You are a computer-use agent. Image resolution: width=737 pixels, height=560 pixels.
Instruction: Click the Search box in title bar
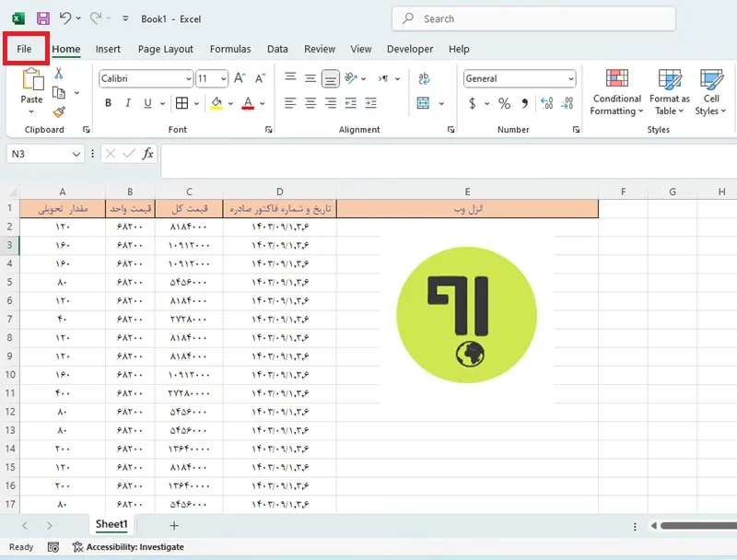(x=533, y=18)
